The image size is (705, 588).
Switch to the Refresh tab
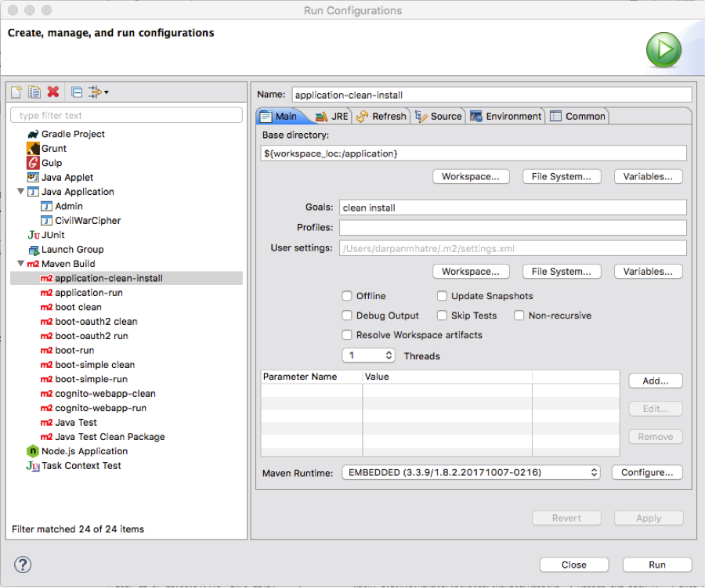point(381,117)
